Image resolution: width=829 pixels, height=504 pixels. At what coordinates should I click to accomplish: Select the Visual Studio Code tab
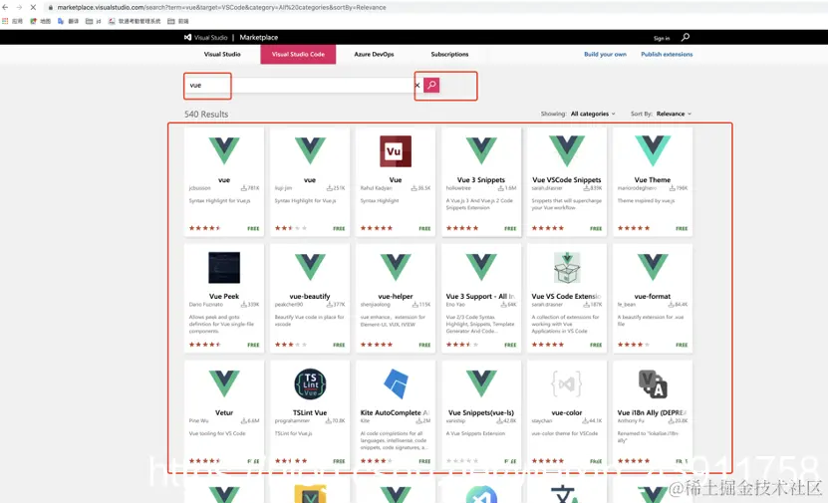tap(298, 55)
